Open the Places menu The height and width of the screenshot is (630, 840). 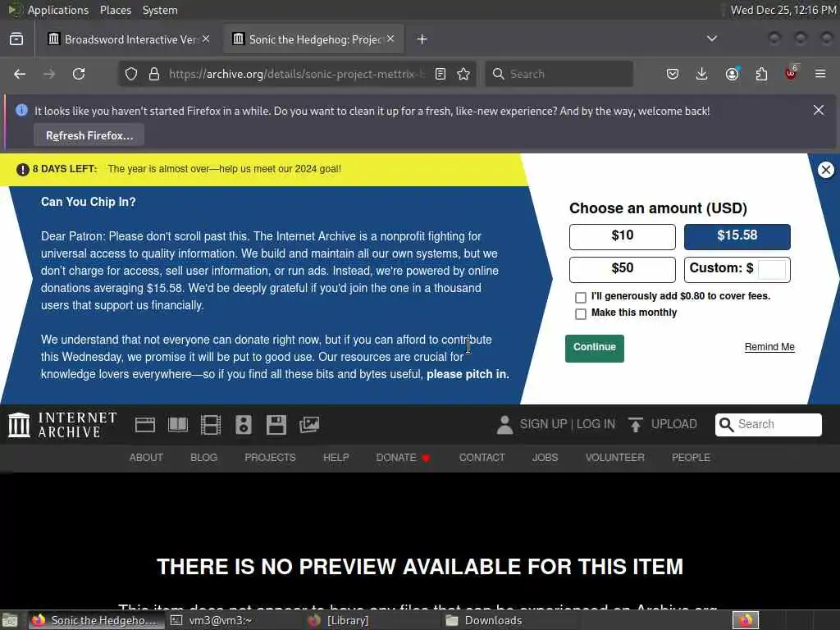[x=116, y=10]
